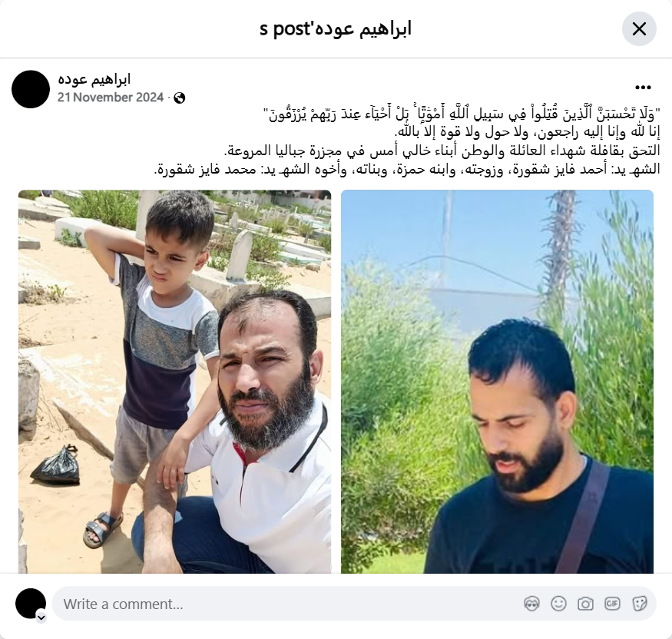This screenshot has height=639, width=672.
Task: Open the avatar sticker picker icon
Action: 531,604
